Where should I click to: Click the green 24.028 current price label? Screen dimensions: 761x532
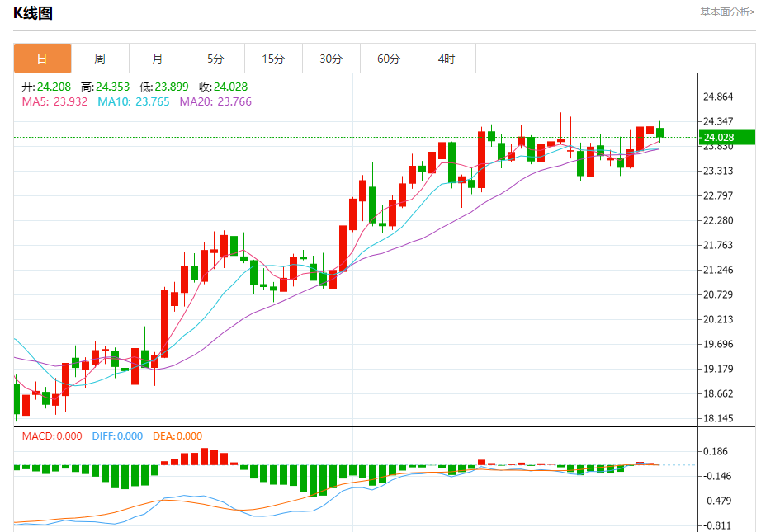(726, 137)
